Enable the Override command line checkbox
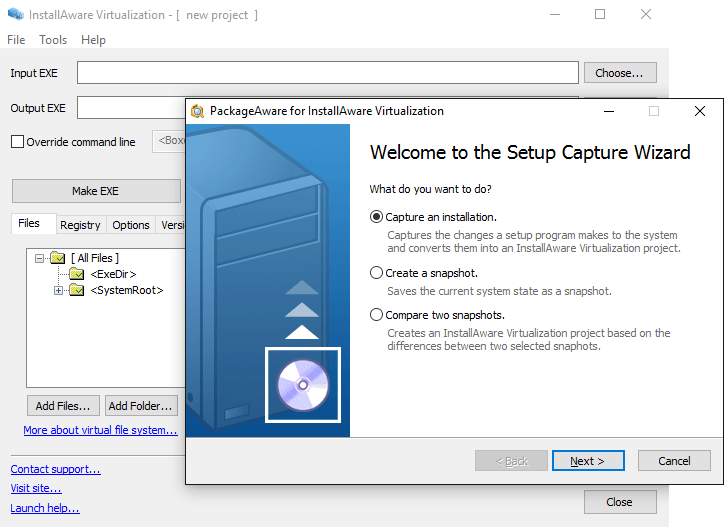 [x=17, y=141]
